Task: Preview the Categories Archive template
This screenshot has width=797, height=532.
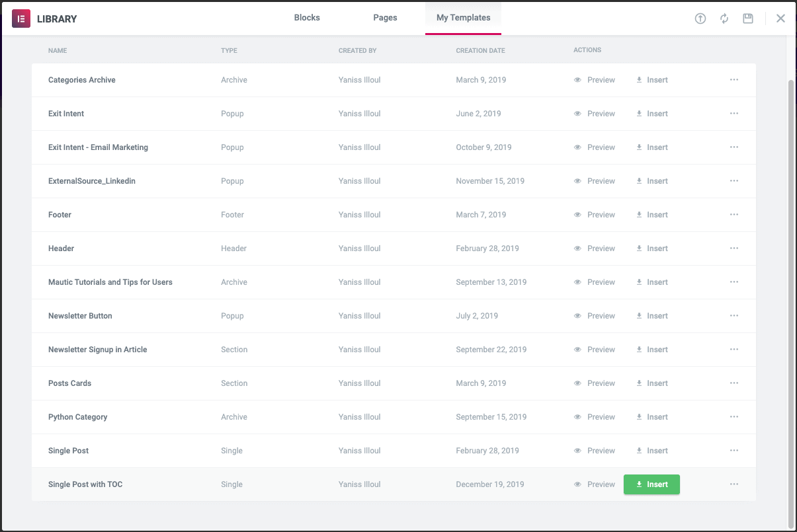Action: coord(595,80)
